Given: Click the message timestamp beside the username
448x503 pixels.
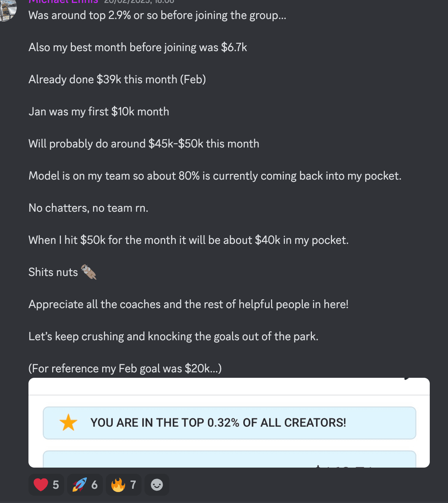Looking at the screenshot, I should point(139,1).
